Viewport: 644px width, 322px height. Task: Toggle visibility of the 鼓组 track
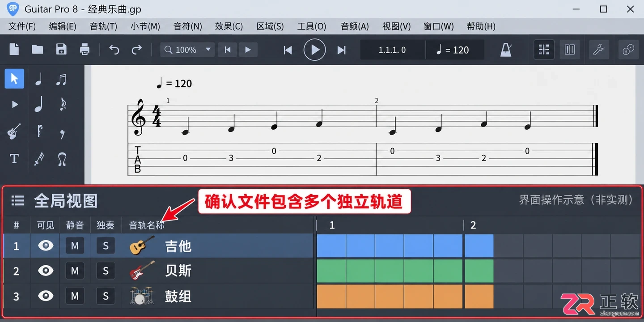(46, 296)
